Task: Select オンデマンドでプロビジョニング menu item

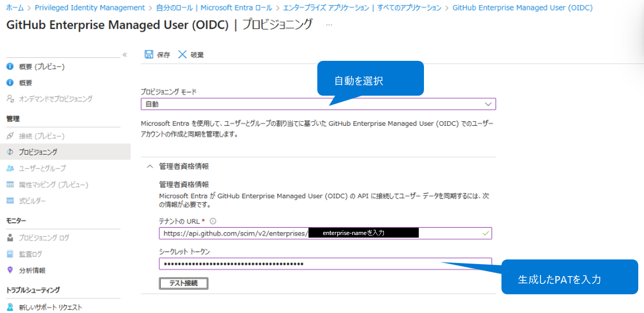Action: [56, 99]
